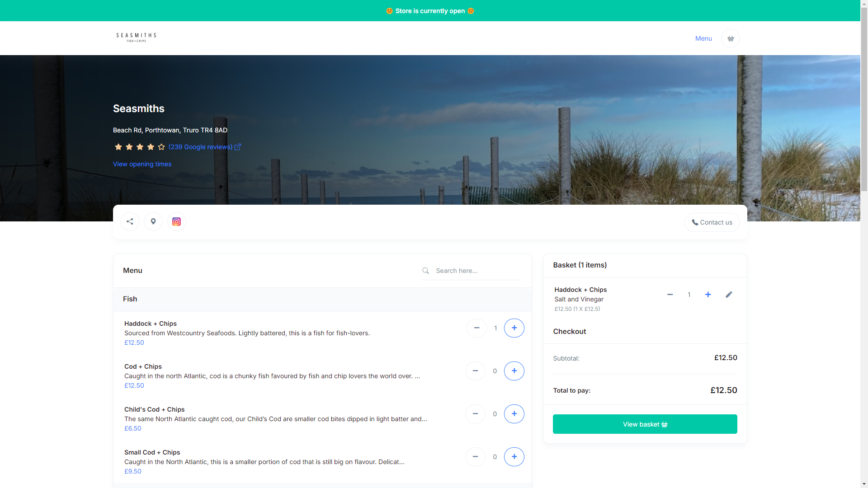Remove one Cod + Chips
The image size is (868, 488).
(x=475, y=371)
